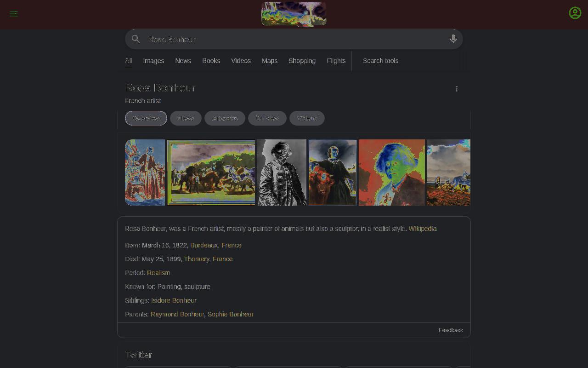The width and height of the screenshot is (588, 368).
Task: Open the Realism period link
Action: (158, 273)
